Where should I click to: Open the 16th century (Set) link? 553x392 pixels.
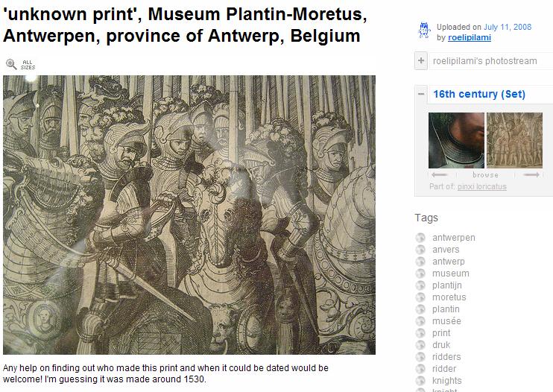[x=479, y=94]
